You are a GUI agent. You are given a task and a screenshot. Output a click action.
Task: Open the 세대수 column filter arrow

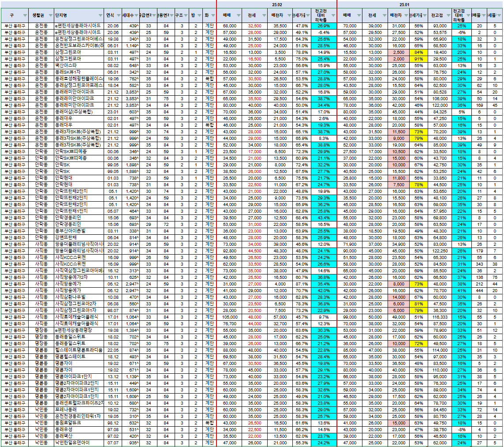(x=136, y=15)
